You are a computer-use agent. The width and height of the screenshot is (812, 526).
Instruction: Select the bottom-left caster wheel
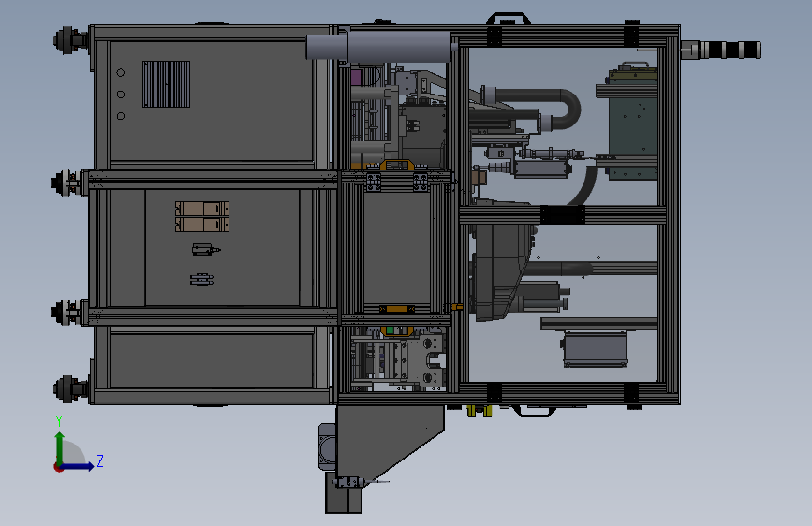[71, 388]
